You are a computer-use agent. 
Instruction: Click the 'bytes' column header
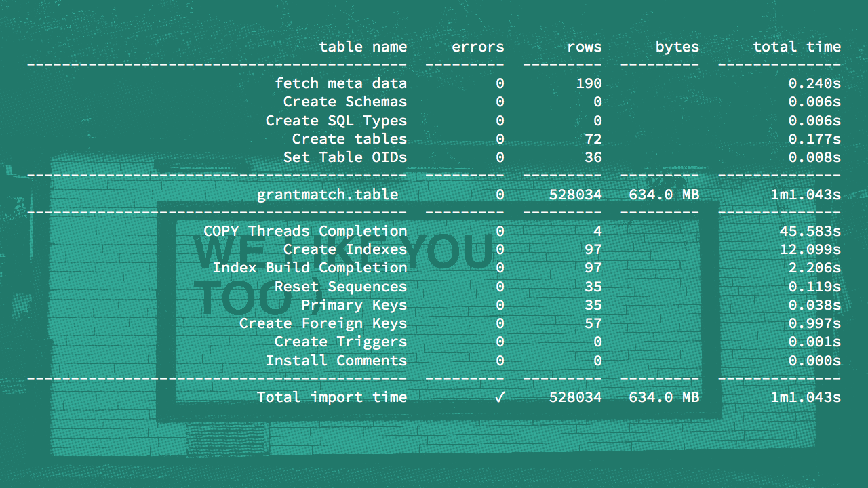click(x=677, y=47)
